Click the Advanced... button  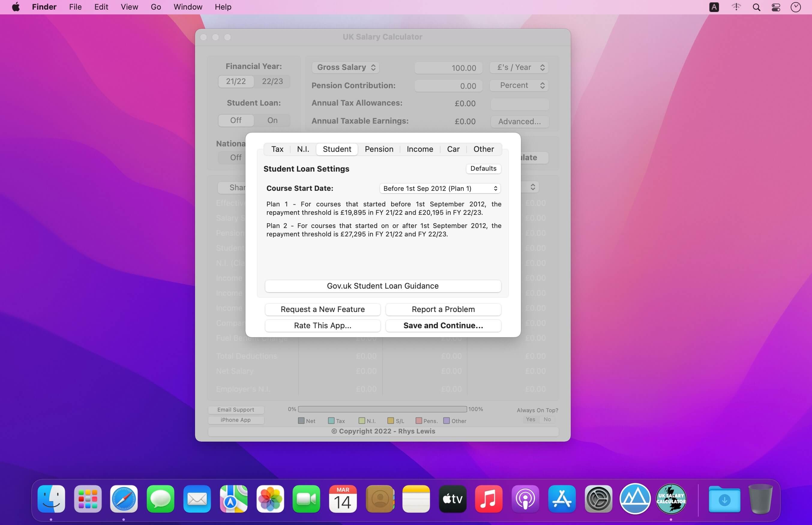tap(519, 122)
